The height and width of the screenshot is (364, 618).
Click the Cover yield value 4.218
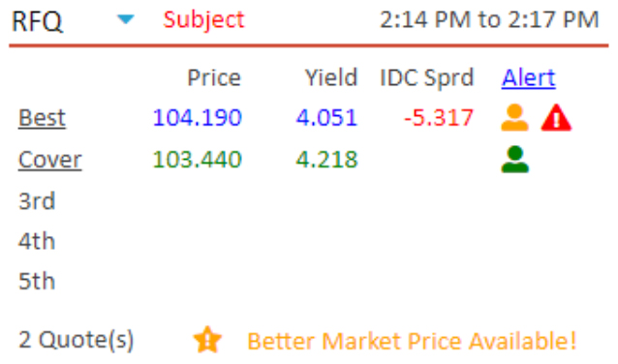(326, 160)
